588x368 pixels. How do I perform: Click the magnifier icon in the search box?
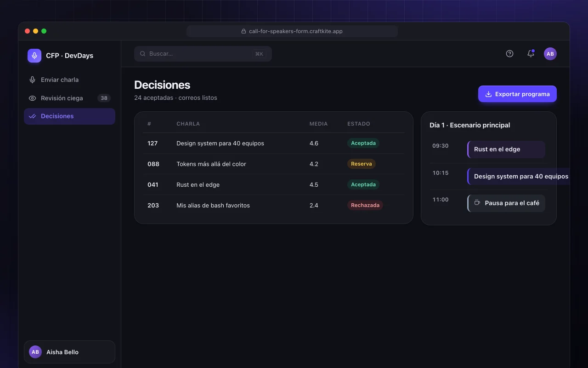point(143,54)
